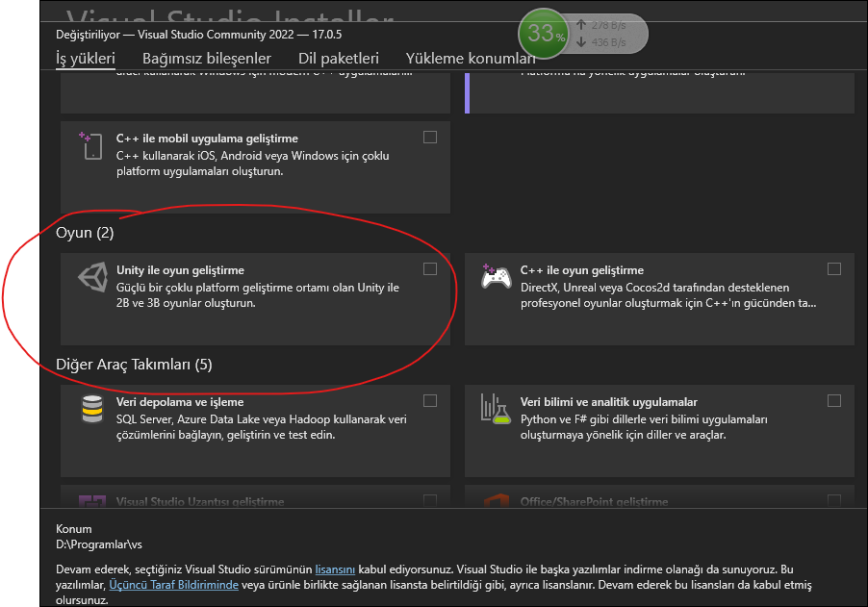The height and width of the screenshot is (607, 868).
Task: Click the Konum label
Action: [x=74, y=529]
